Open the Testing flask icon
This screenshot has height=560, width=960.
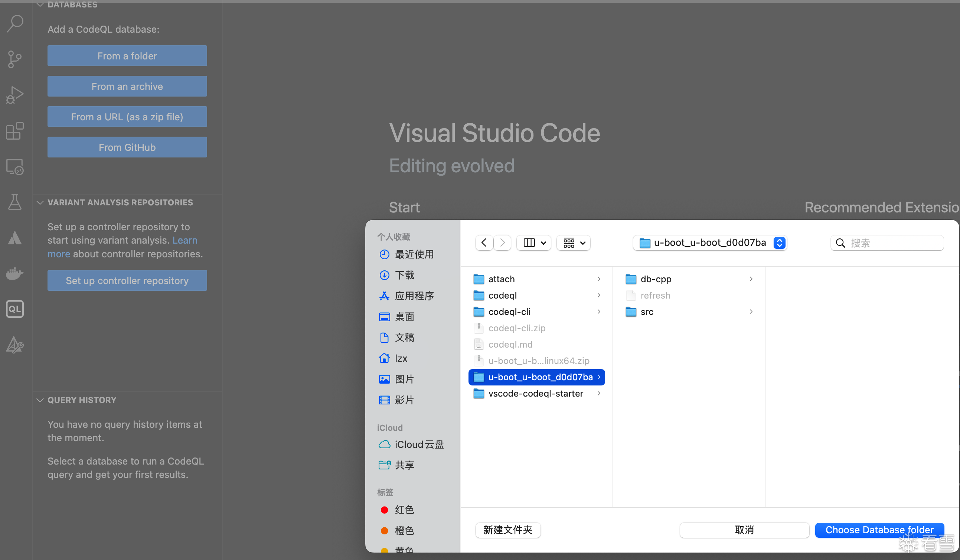click(15, 202)
